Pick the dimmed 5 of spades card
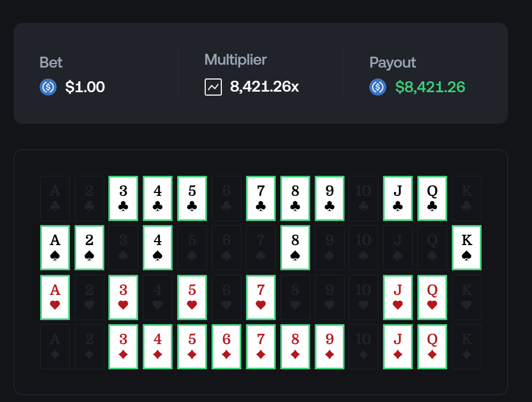This screenshot has width=532, height=402. pyautogui.click(x=192, y=248)
